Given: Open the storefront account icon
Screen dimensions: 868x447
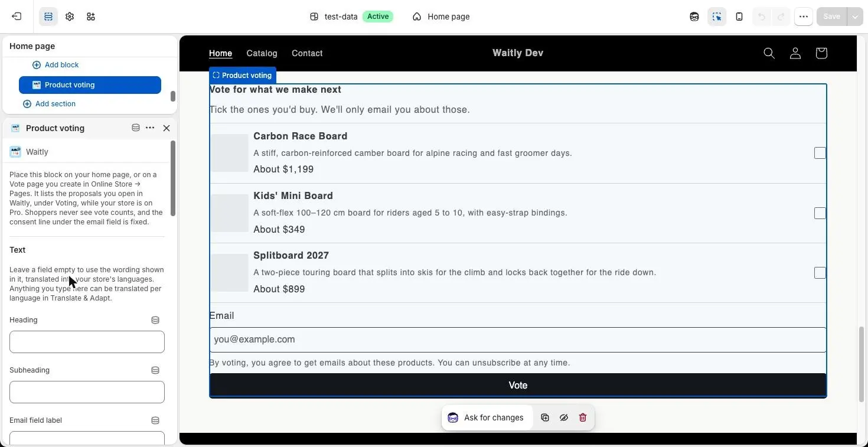Looking at the screenshot, I should point(795,53).
